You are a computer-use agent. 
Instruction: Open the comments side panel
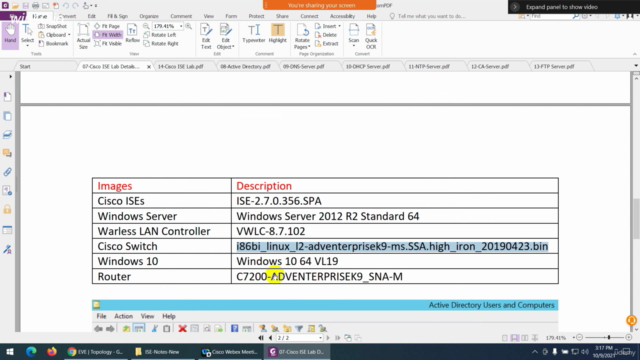[7, 153]
